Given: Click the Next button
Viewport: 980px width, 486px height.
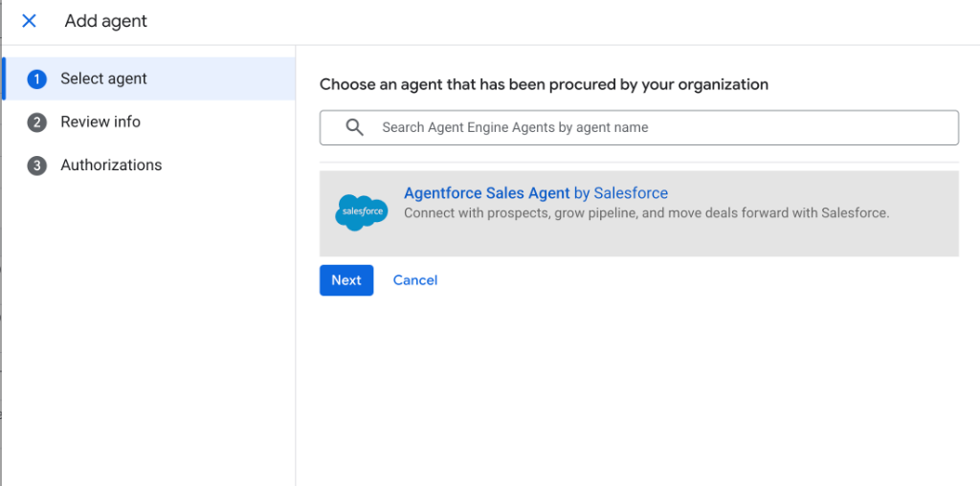Looking at the screenshot, I should point(346,280).
